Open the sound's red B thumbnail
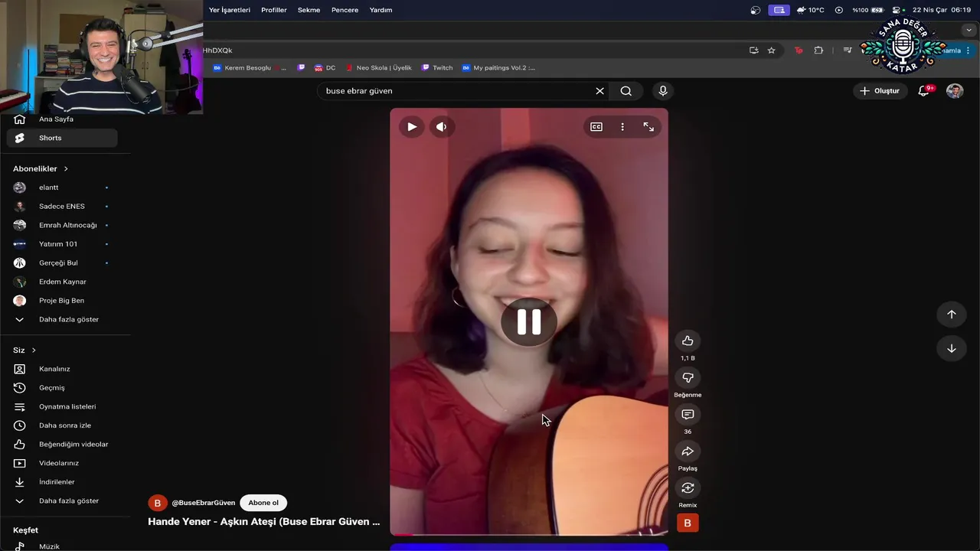 [688, 523]
